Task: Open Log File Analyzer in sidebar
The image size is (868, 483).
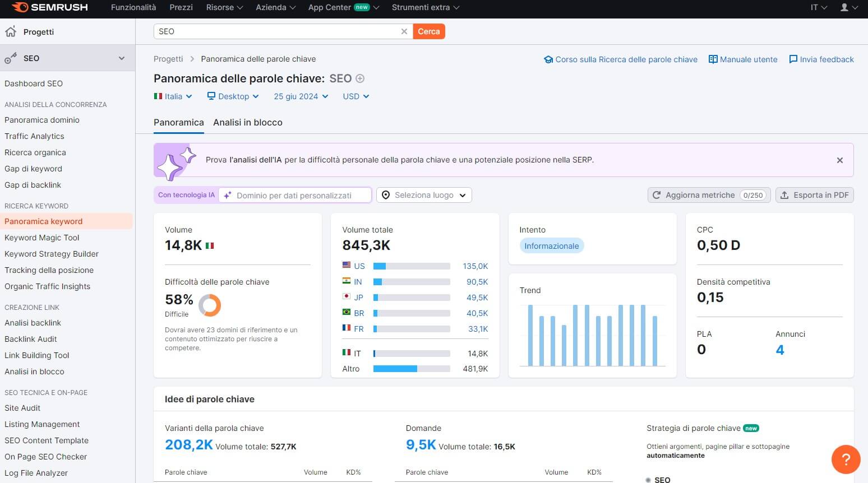Action: (x=36, y=473)
